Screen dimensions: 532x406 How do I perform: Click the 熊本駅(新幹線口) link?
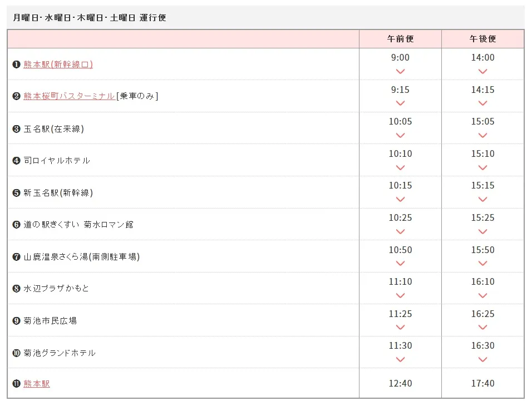58,65
